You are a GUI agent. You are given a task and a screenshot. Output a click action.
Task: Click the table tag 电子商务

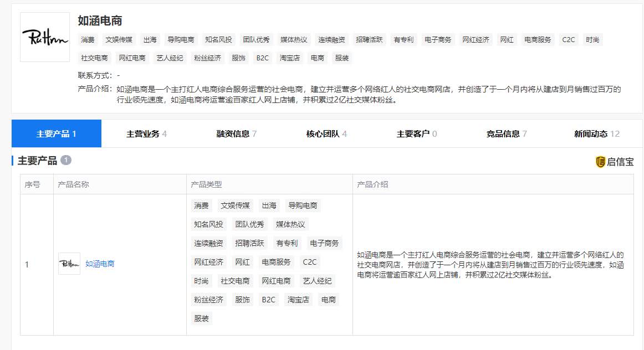324,243
